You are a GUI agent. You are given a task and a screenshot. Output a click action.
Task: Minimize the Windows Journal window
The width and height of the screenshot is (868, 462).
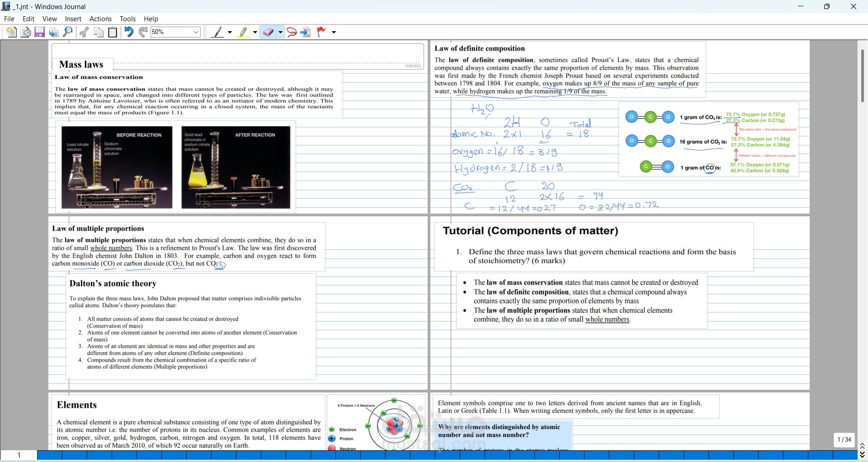(x=801, y=6)
